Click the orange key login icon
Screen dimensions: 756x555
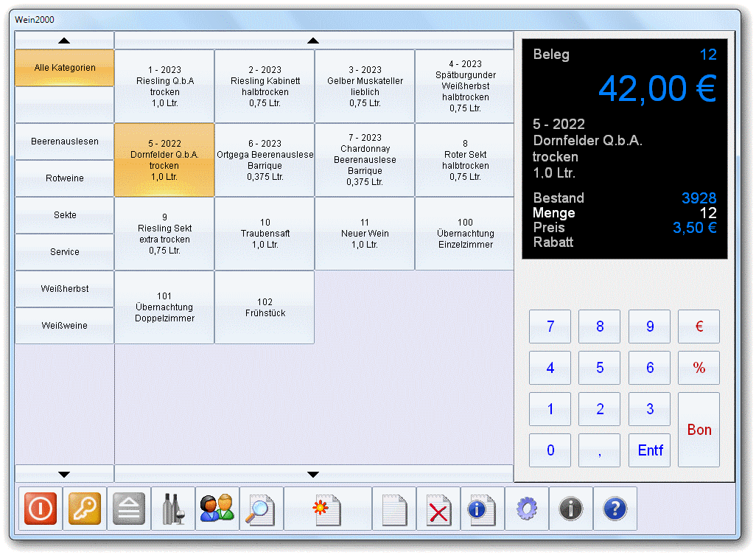[84, 509]
